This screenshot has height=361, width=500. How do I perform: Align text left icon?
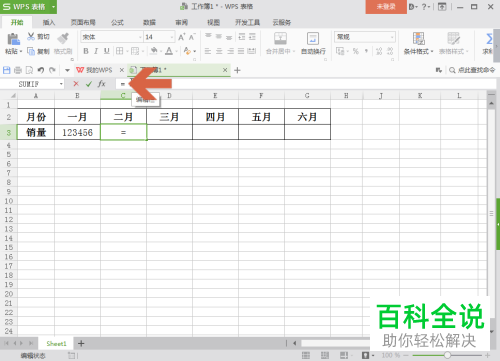pos(208,51)
